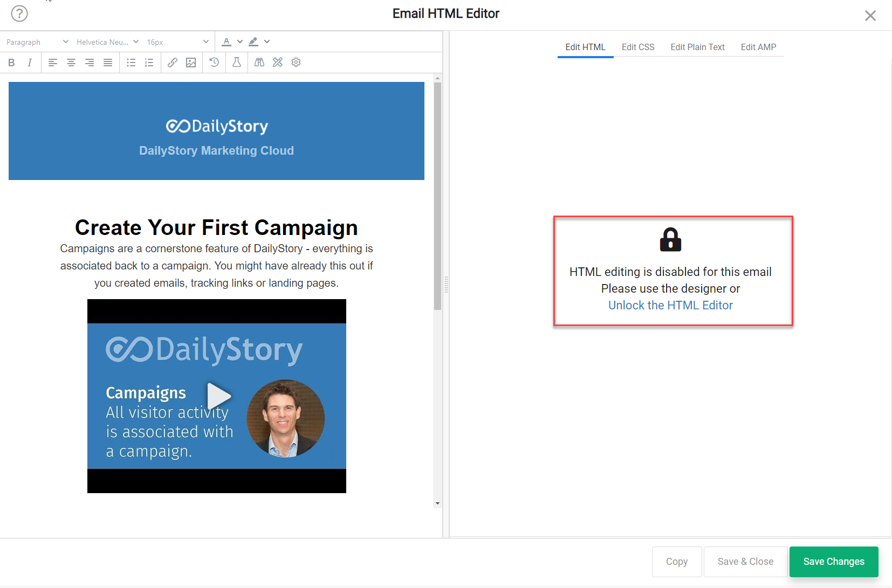Click the green Save Changes button
The height and width of the screenshot is (588, 892).
tap(834, 562)
